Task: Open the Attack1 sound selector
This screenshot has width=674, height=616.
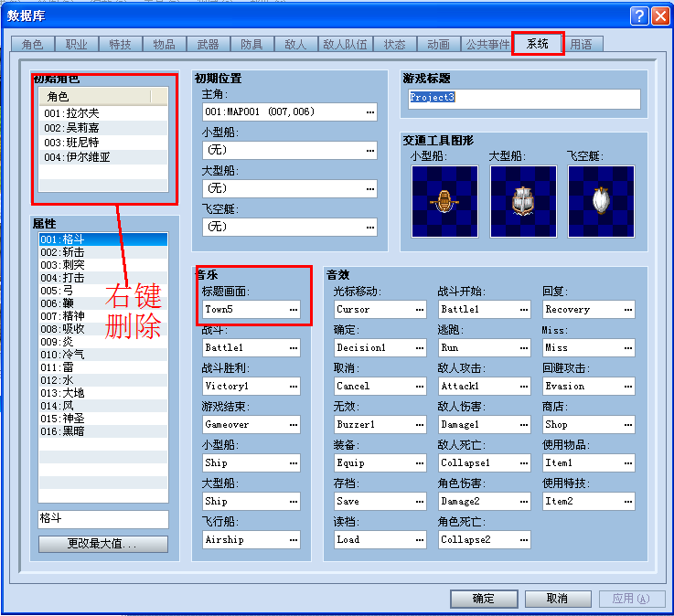Action: coord(485,387)
